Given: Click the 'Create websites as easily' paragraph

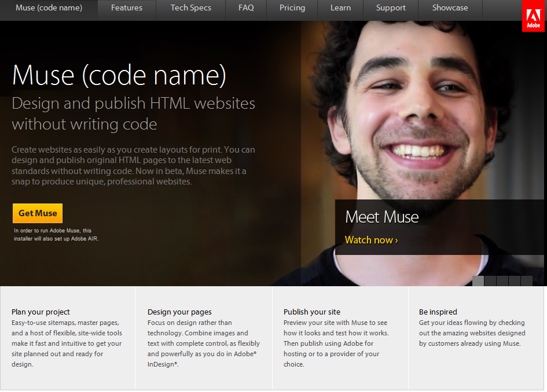Looking at the screenshot, I should (x=133, y=165).
